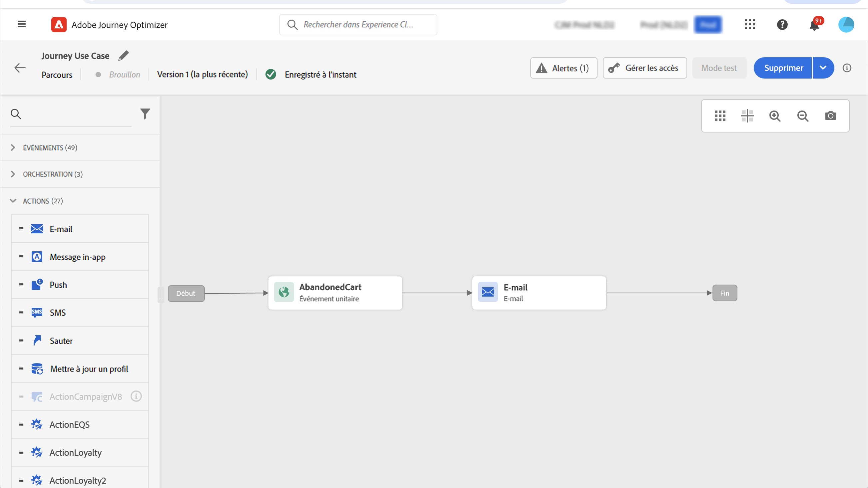Edit journey name with pencil icon

(x=124, y=56)
